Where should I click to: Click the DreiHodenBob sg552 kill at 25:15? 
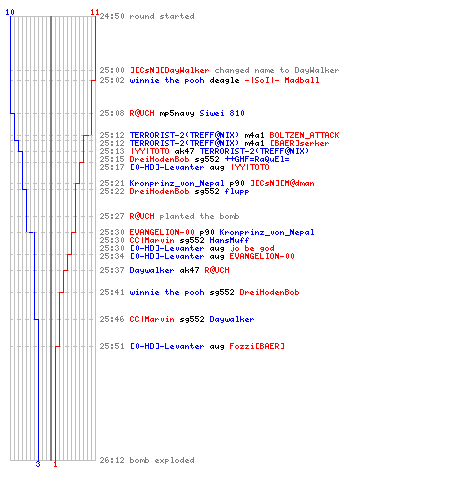point(194,159)
